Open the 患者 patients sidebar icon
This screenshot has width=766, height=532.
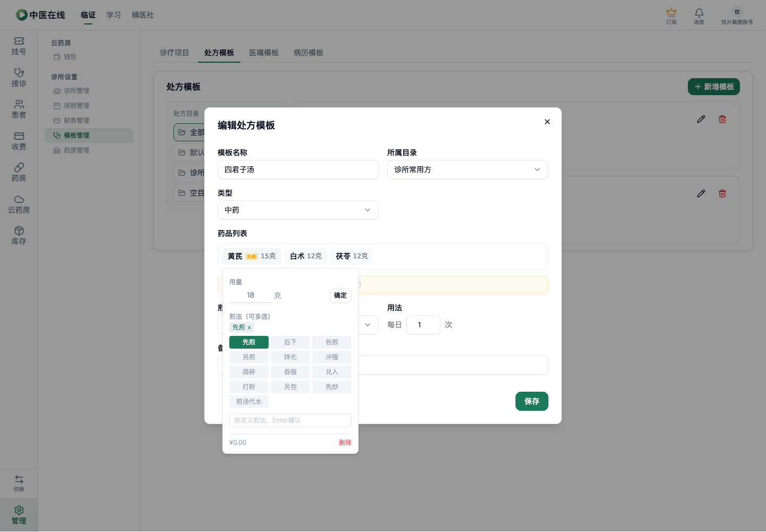(x=19, y=109)
